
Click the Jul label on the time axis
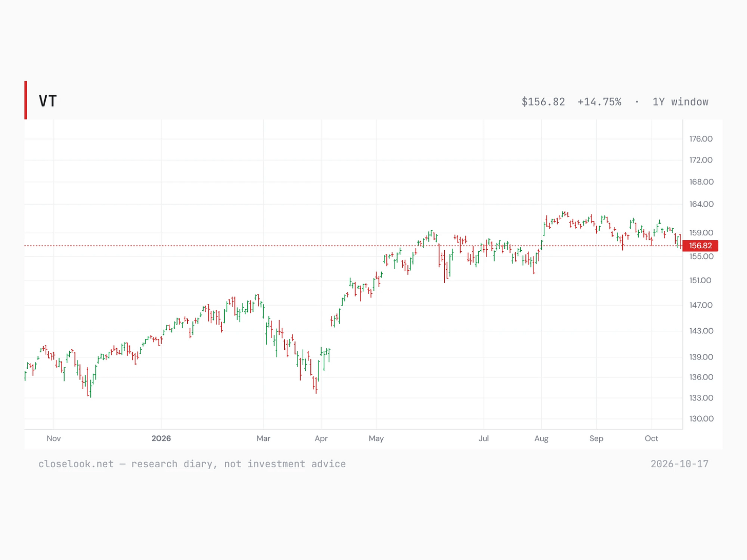point(484,438)
